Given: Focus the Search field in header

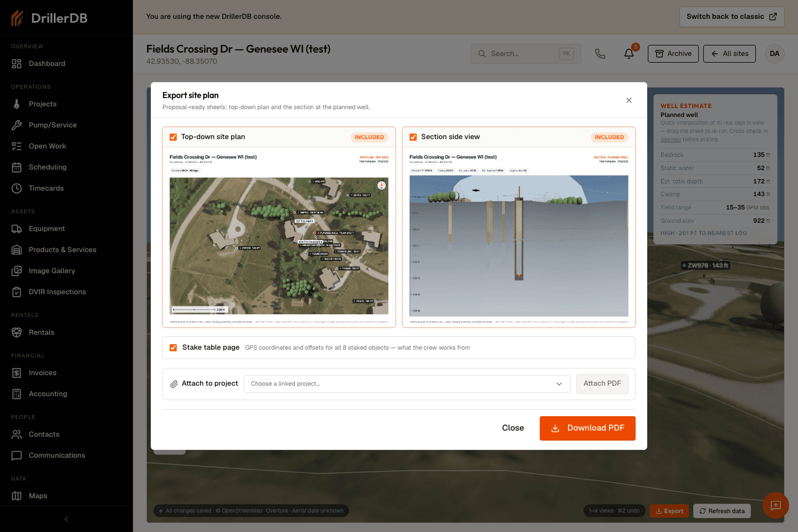Looking at the screenshot, I should pos(525,54).
